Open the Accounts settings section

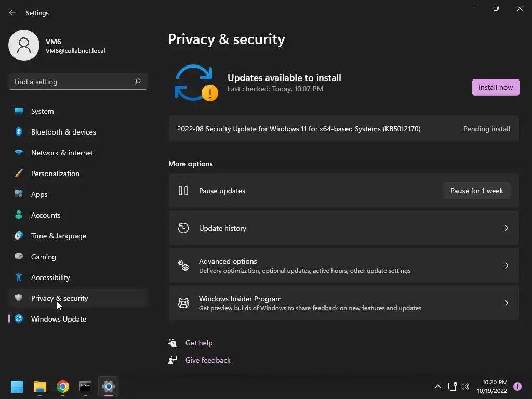click(x=46, y=215)
